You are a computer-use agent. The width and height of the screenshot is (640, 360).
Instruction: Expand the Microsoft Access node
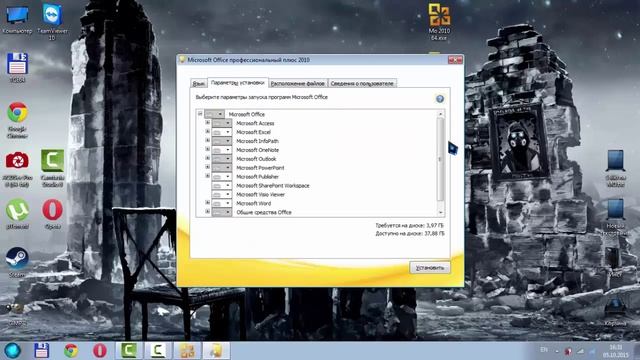pyautogui.click(x=207, y=122)
